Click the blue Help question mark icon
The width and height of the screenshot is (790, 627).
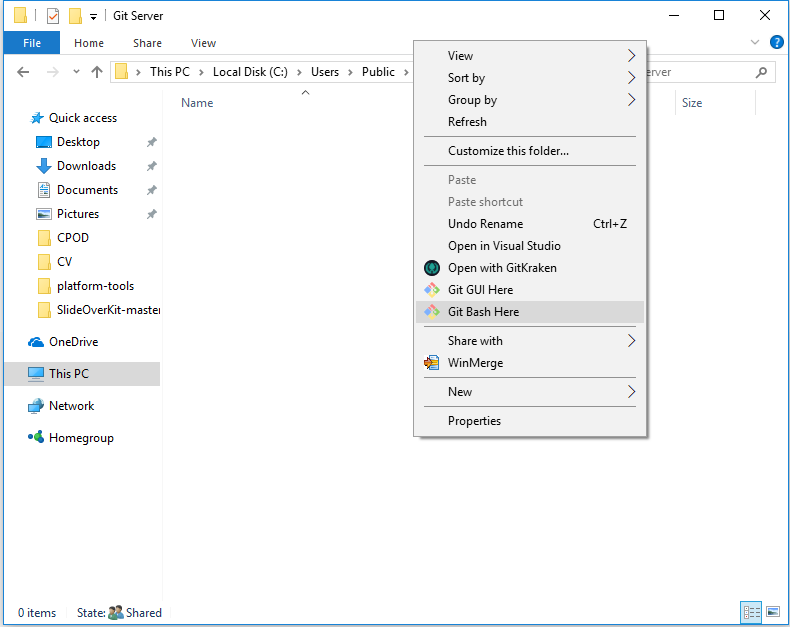[x=776, y=43]
